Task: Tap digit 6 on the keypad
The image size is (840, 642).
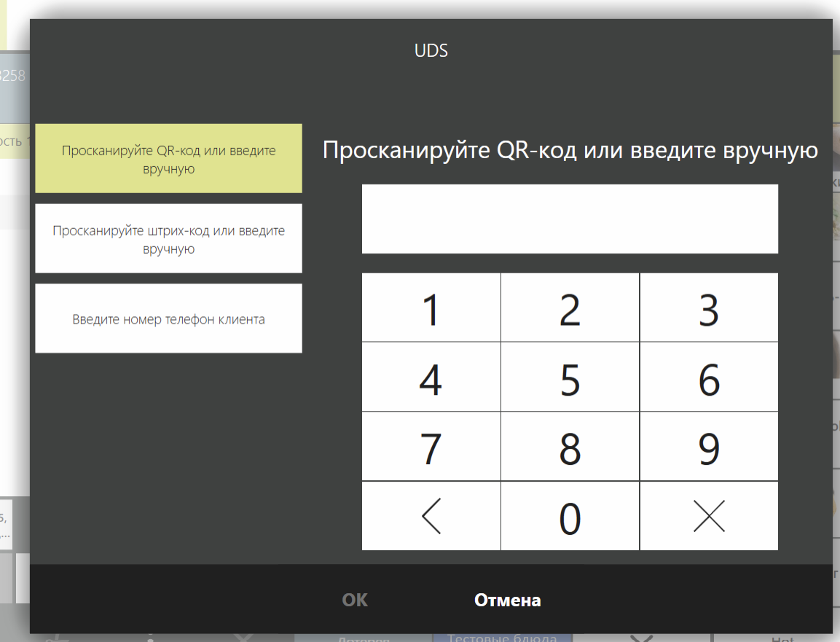Action: tap(709, 377)
